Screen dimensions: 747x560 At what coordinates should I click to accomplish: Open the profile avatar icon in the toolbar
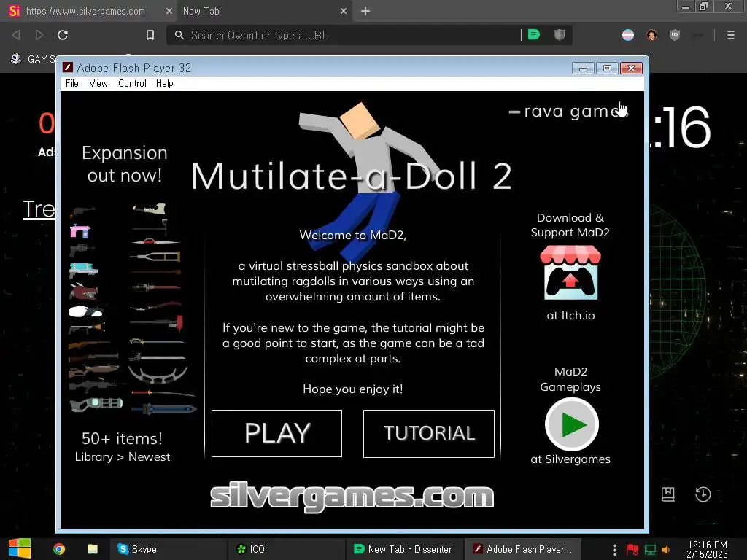pyautogui.click(x=651, y=35)
